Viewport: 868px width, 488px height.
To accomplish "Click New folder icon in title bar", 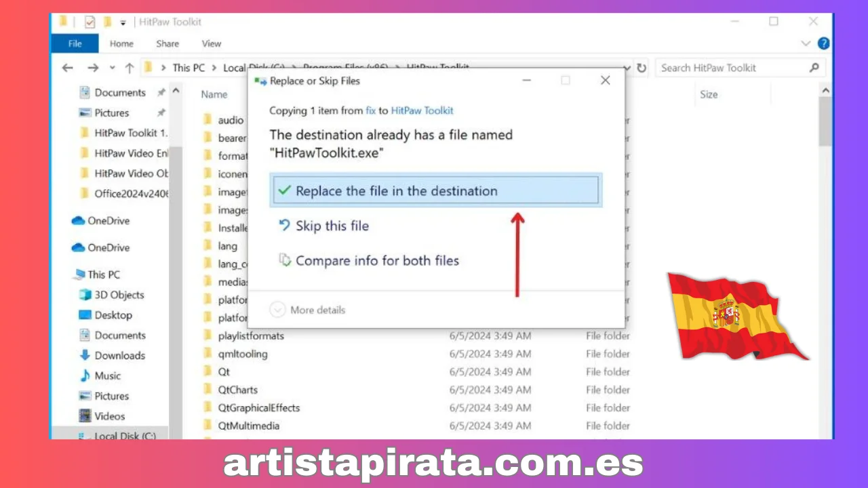I will click(107, 22).
